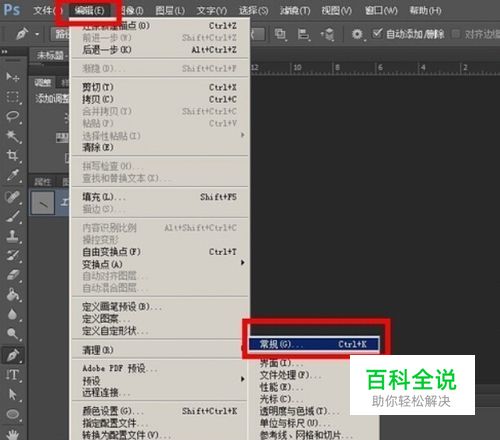The image size is (500, 440).
Task: Open the 图层(L) menu
Action: click(170, 11)
